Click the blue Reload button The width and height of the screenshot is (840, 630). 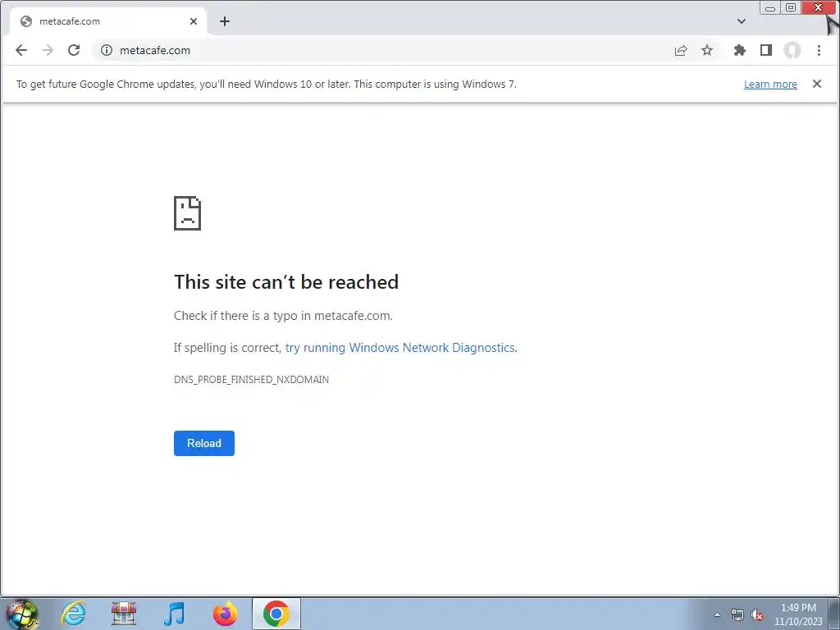pyautogui.click(x=204, y=443)
